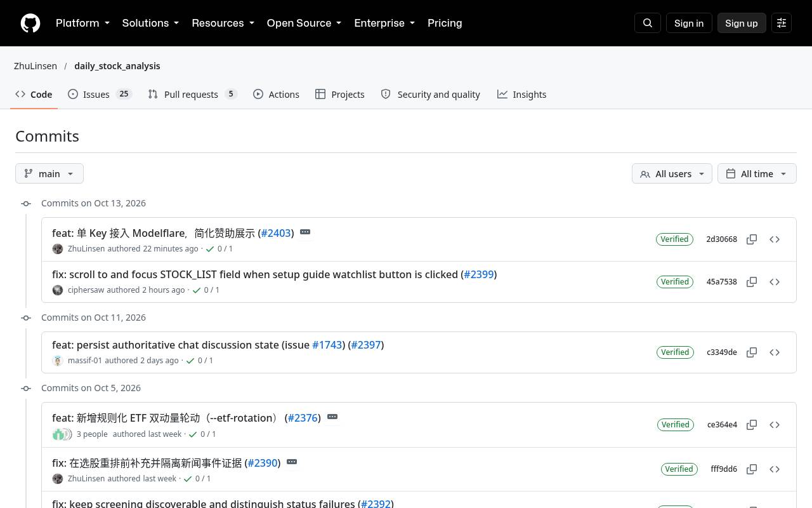Expand the Platform navigation menu
812x508 pixels.
click(82, 23)
